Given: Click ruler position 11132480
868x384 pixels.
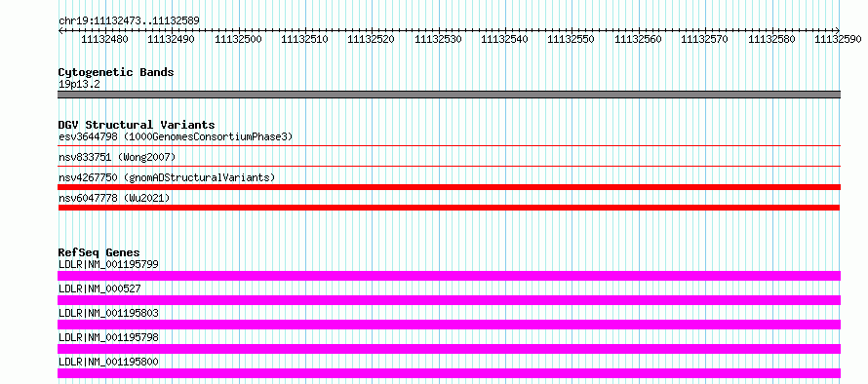Looking at the screenshot, I should coord(104,39).
